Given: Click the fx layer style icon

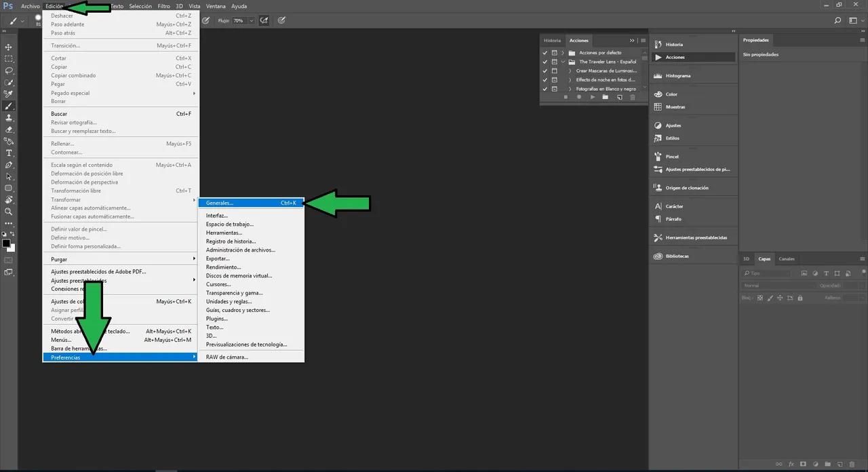Looking at the screenshot, I should tap(791, 465).
